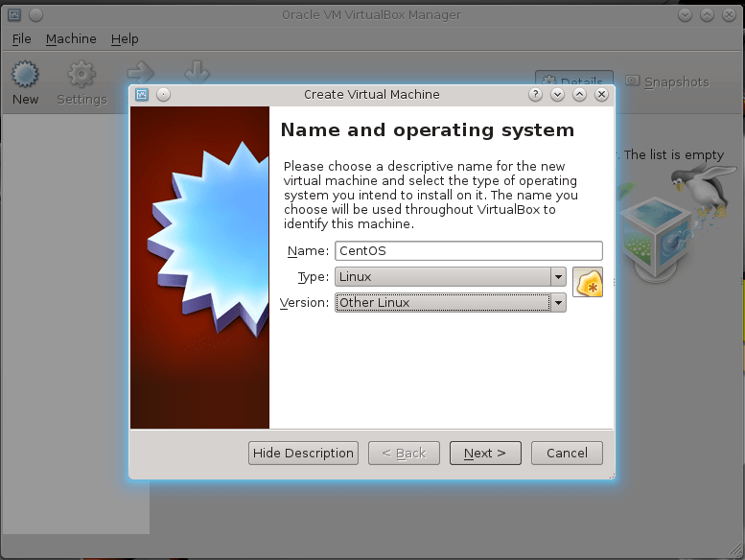Close the Create Virtual Machine dialog
This screenshot has width=745, height=560.
click(x=601, y=95)
